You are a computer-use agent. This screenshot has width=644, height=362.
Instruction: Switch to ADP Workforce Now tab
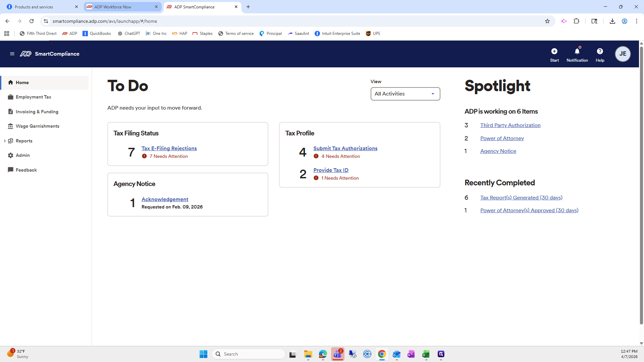(x=122, y=7)
